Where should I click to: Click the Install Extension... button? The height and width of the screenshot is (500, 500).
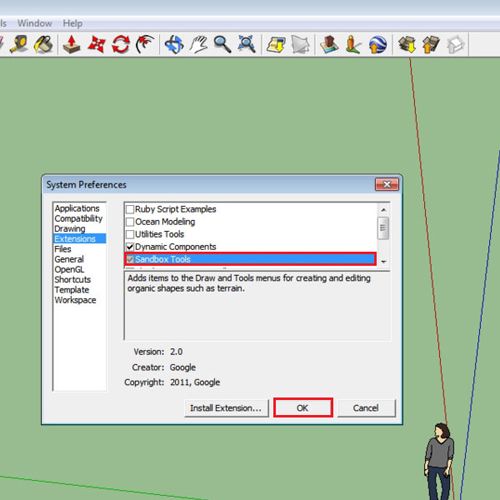(226, 408)
